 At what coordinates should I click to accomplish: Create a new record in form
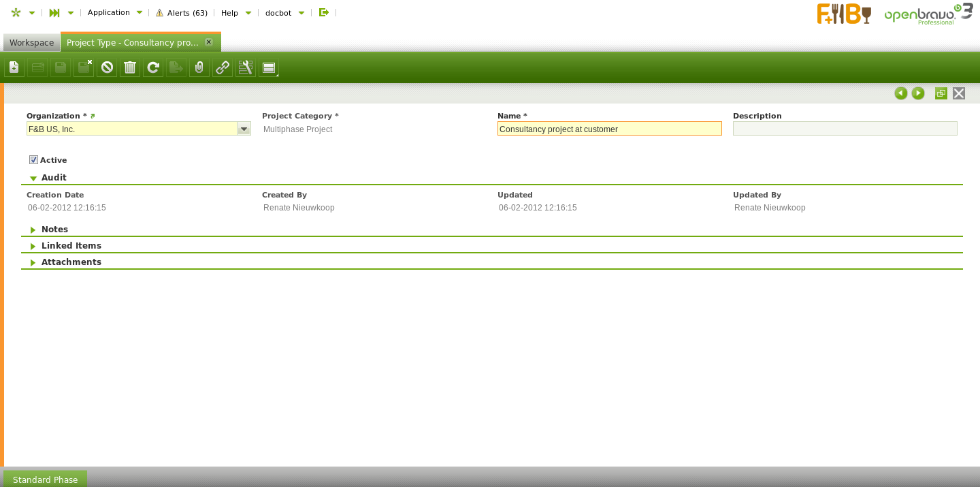[14, 67]
